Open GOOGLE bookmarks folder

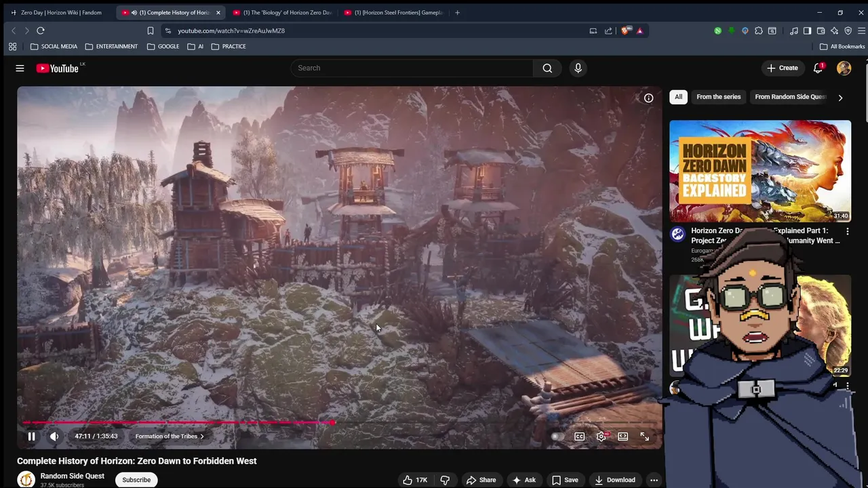[x=163, y=46]
